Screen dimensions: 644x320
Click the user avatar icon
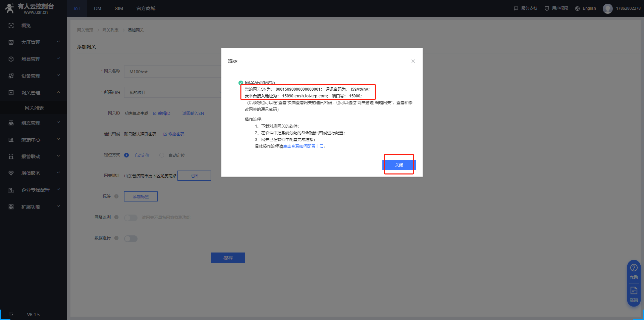pos(607,8)
